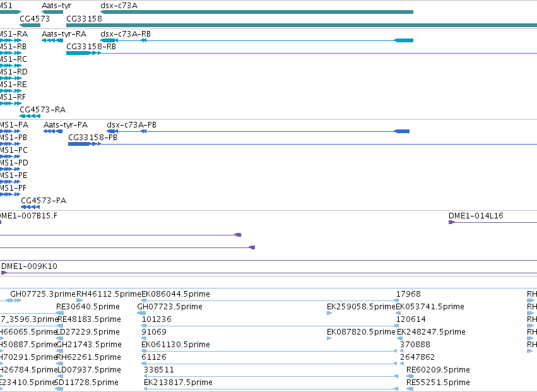
Task: Click the SD11728.5prime EST label
Action: click(x=86, y=383)
